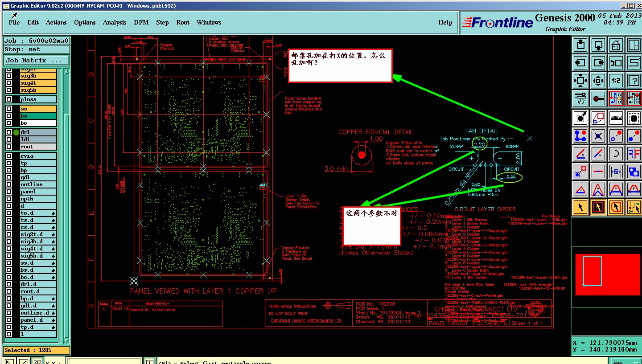Open the Windows menu
Viewport: 642px width, 364px height.
tap(209, 22)
